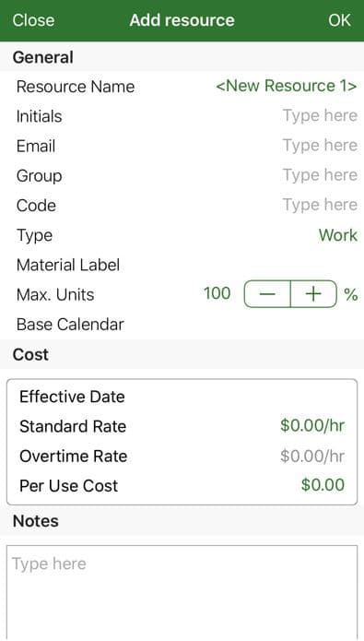Open the Effective Date picker

tap(182, 397)
